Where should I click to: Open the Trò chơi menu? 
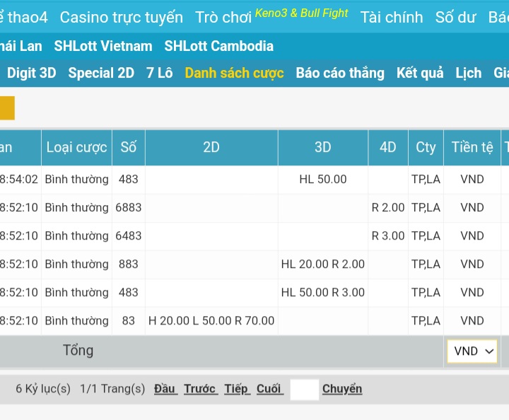(223, 17)
